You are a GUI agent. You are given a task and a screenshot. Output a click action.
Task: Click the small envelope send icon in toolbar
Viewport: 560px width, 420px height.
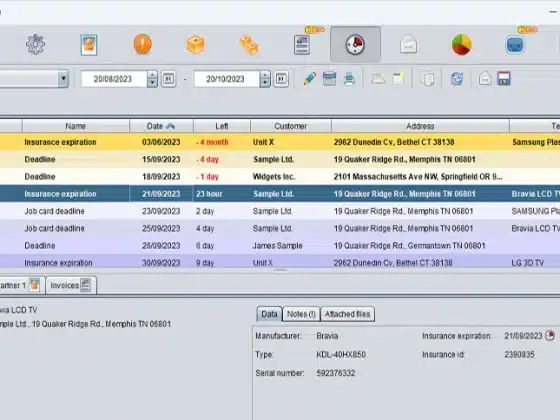485,79
